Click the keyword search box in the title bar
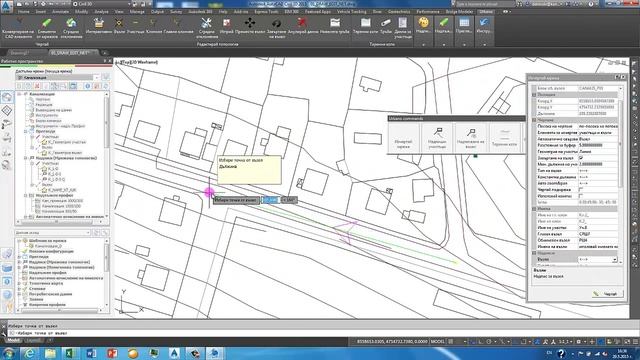Image resolution: width=640 pixels, height=360 pixels. point(485,4)
